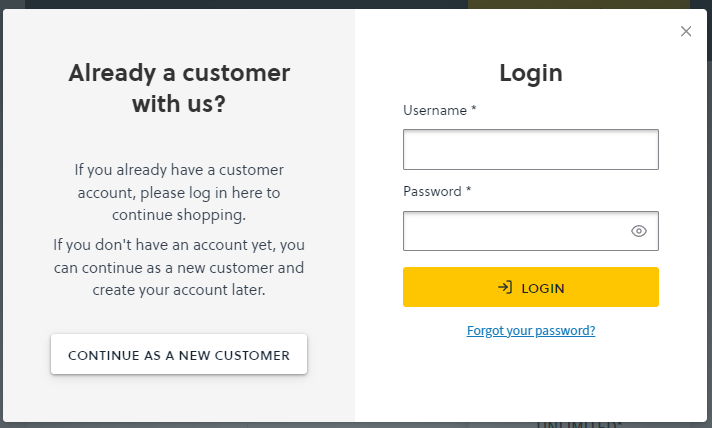This screenshot has height=428, width=712.
Task: Submit using the yellow LOGIN button
Action: (530, 287)
